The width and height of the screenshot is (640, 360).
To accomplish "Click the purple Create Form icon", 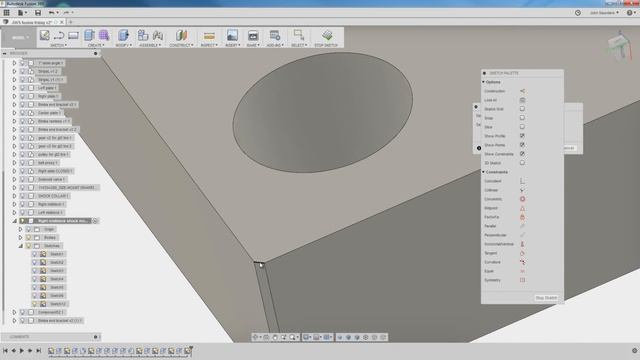I will [x=104, y=35].
